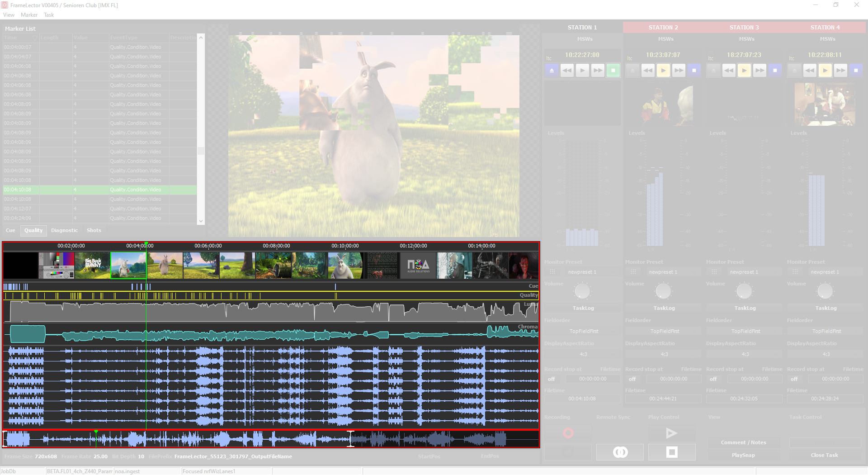Image resolution: width=868 pixels, height=475 pixels.
Task: Switch to the Diagnostic tab
Action: [x=64, y=231]
